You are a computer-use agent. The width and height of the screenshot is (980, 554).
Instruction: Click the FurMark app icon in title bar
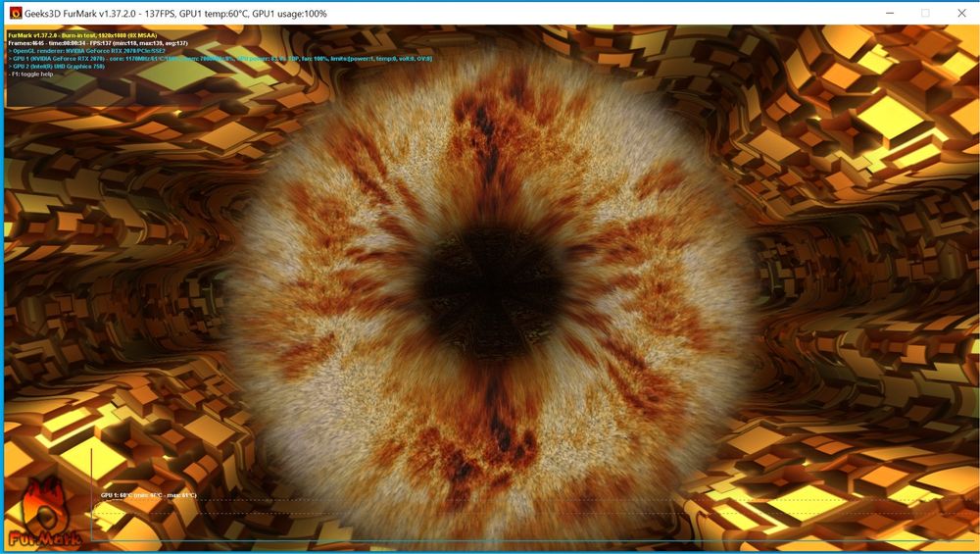point(16,13)
